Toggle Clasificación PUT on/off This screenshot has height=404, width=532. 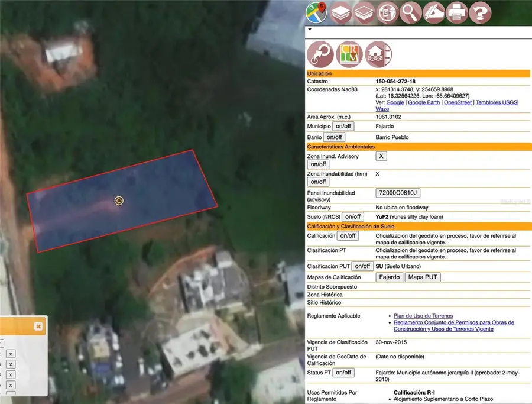(x=362, y=266)
